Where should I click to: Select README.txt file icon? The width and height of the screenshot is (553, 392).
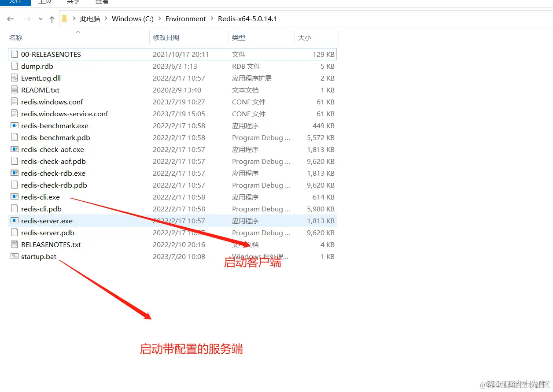click(x=15, y=90)
